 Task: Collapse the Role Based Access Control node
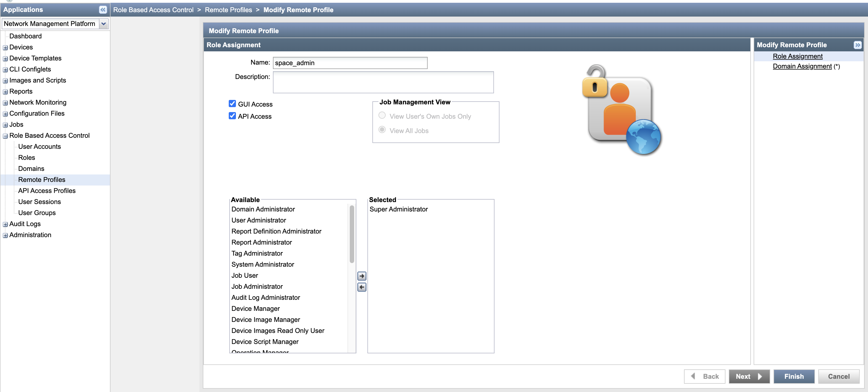click(5, 136)
